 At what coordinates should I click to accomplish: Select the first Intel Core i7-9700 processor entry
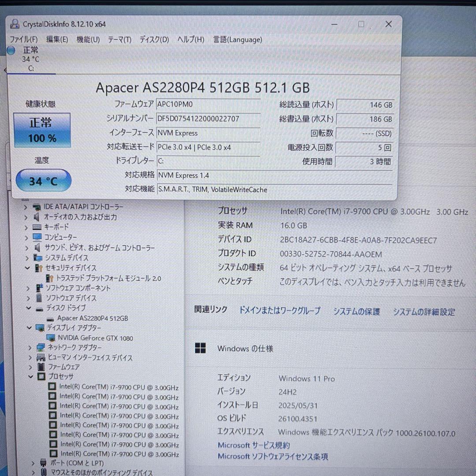(119, 387)
